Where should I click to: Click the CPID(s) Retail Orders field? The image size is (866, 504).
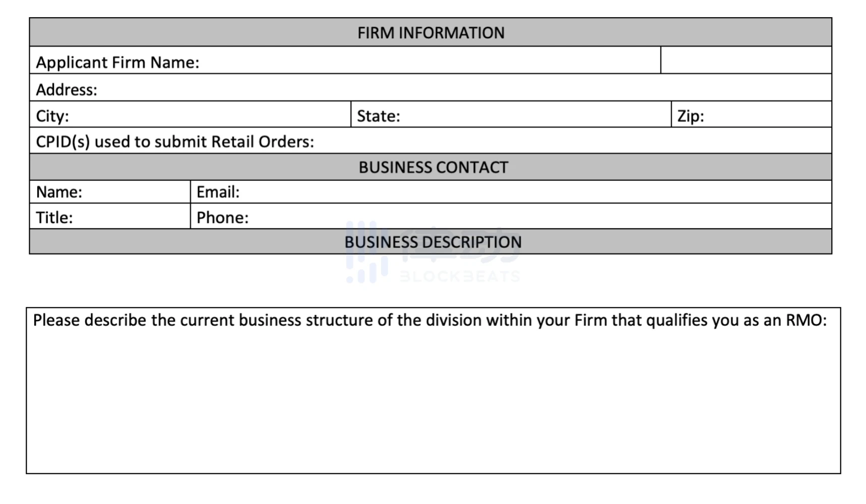point(554,142)
